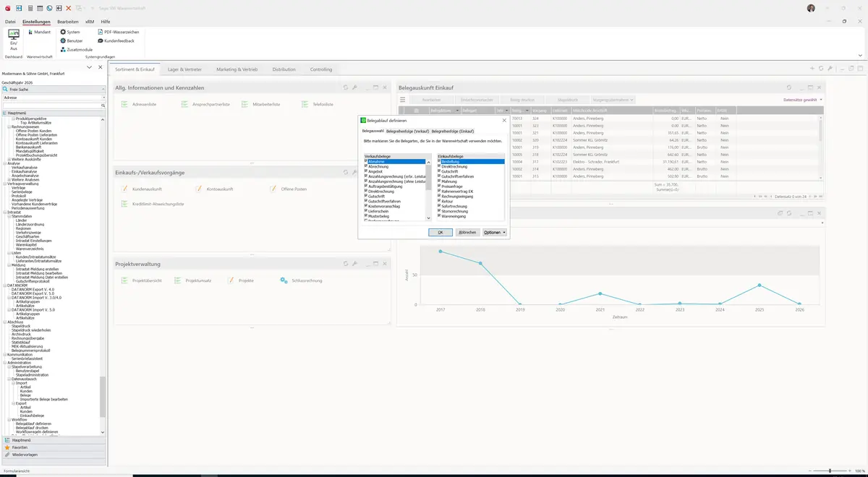The width and height of the screenshot is (868, 477).
Task: Open the Favoriten section in the sidebar
Action: pyautogui.click(x=54, y=447)
